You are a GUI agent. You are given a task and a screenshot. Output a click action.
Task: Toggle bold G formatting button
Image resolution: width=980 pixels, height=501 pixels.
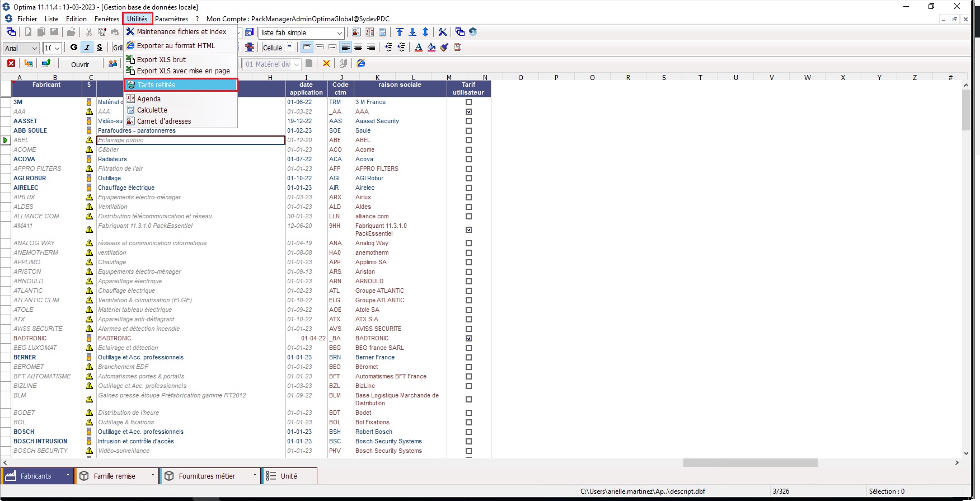click(74, 48)
